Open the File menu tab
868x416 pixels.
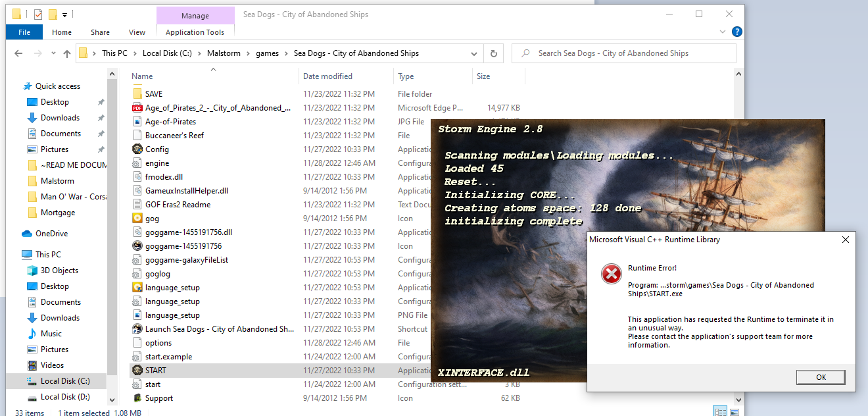[24, 32]
